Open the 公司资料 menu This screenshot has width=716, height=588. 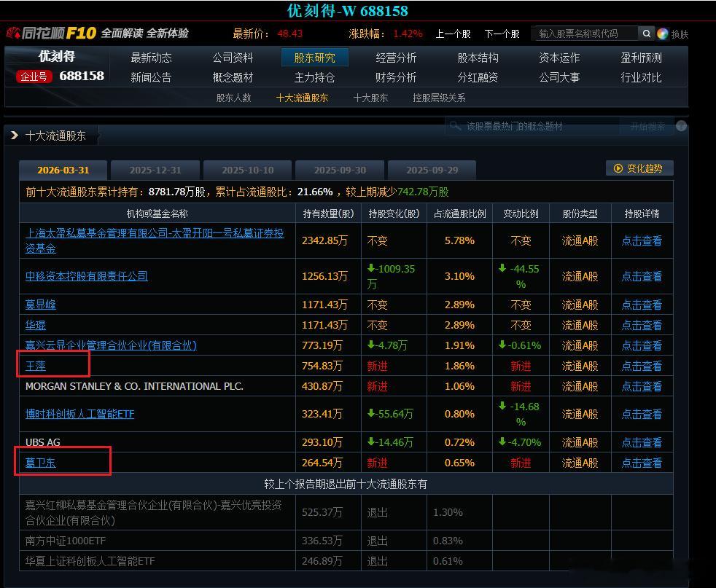point(233,58)
